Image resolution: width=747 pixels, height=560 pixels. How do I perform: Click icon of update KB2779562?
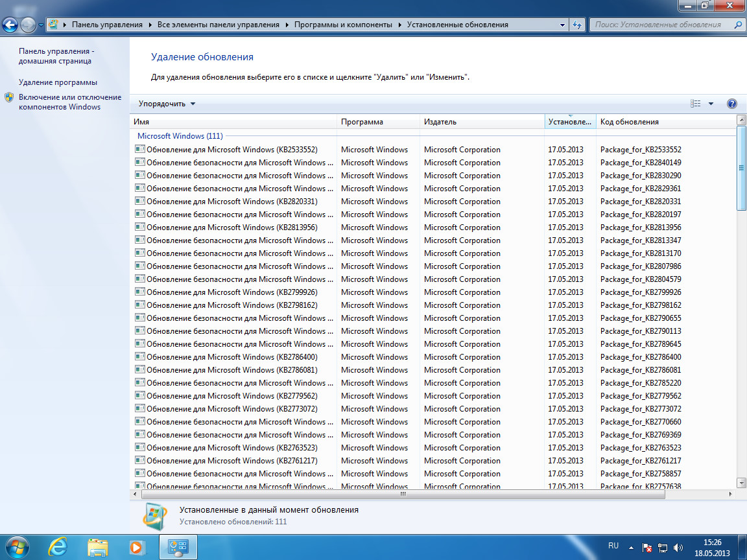pyautogui.click(x=140, y=396)
